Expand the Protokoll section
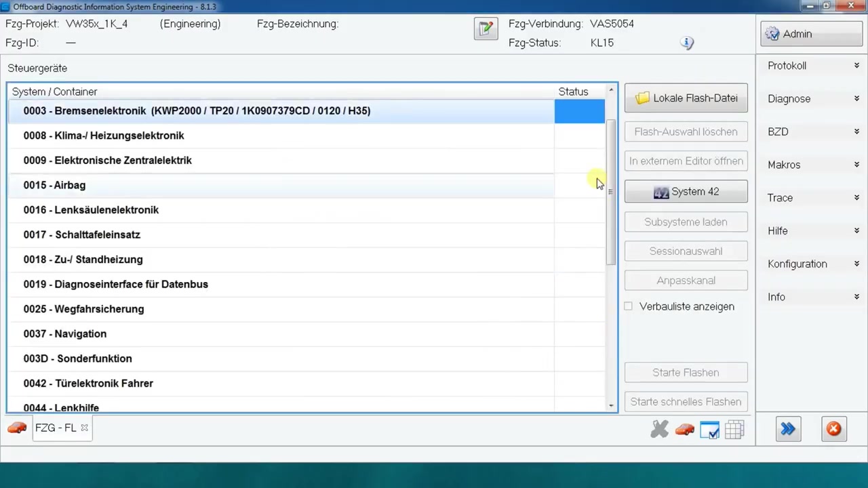Viewport: 868px width, 488px height. [812, 66]
